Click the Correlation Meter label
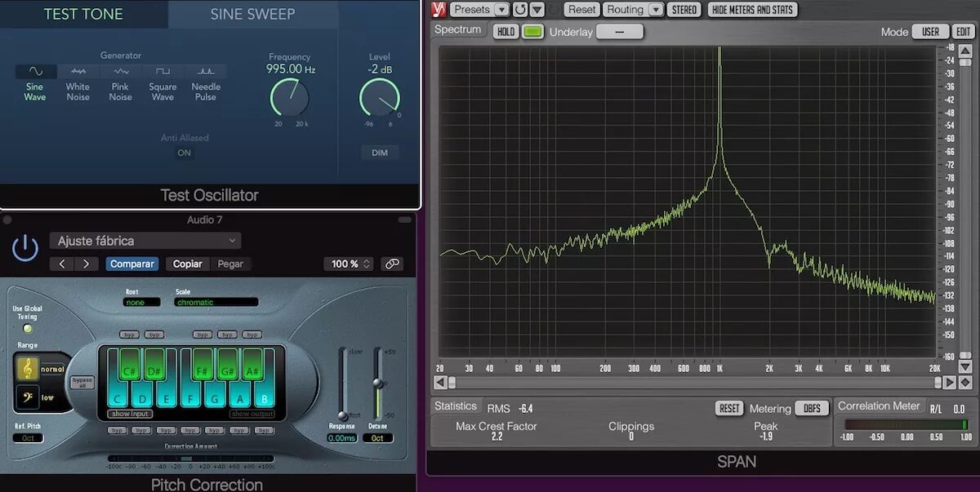 pyautogui.click(x=880, y=406)
